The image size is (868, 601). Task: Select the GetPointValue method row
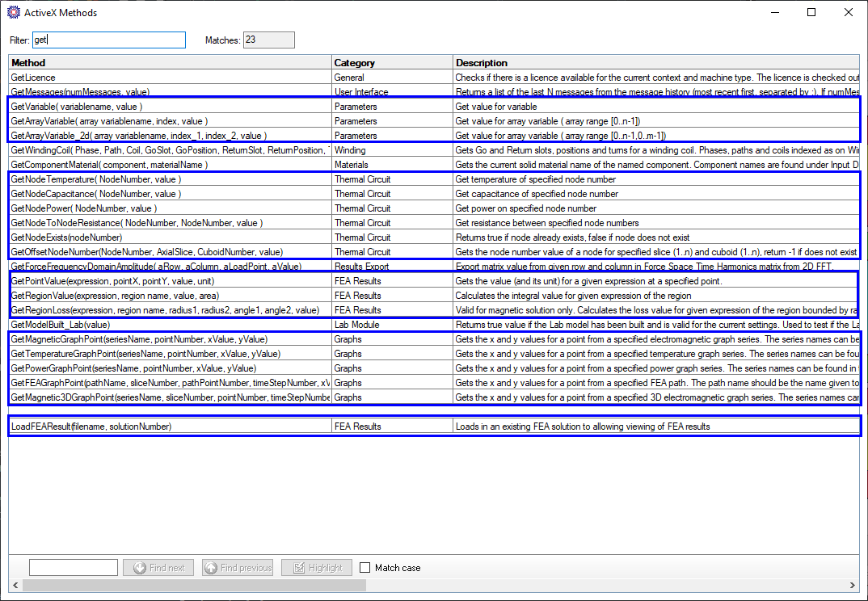(434, 281)
